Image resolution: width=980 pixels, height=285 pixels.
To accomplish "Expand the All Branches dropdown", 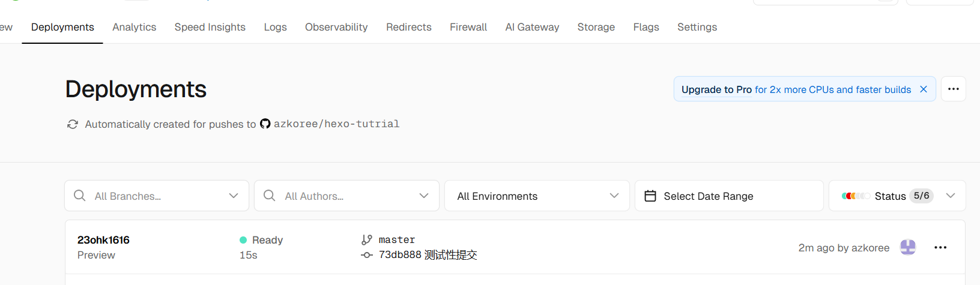I will click(234, 196).
